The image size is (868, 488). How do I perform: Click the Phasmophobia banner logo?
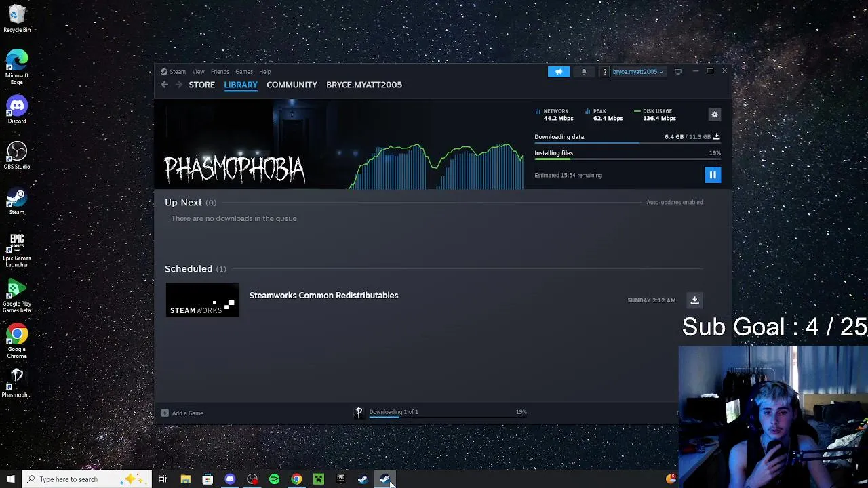[235, 169]
